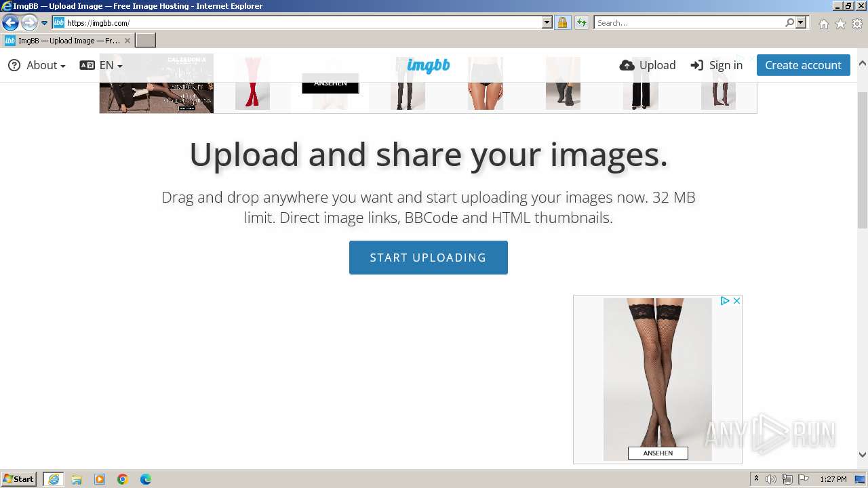Select the ImgBB Upload Image tab

(68, 41)
